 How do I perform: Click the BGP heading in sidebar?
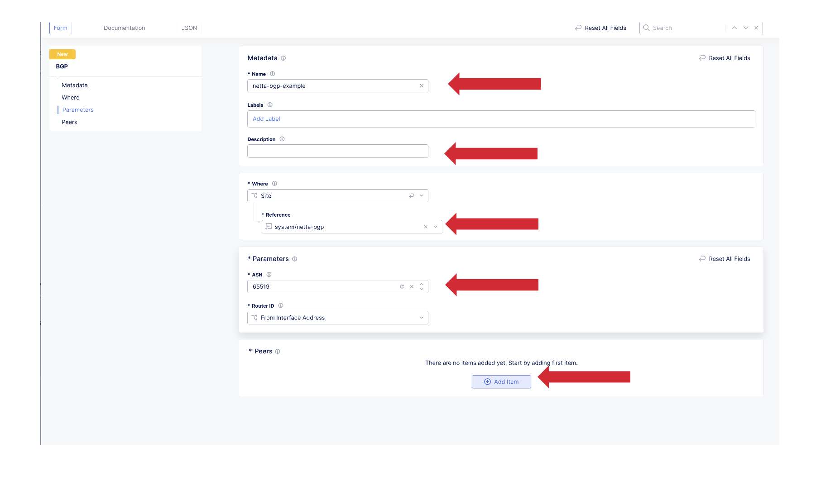click(x=62, y=67)
